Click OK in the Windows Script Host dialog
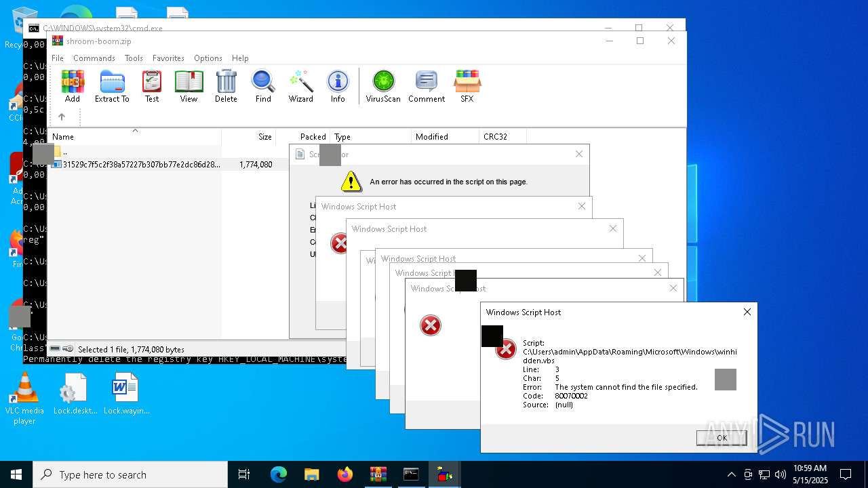The image size is (868, 488). 722,438
